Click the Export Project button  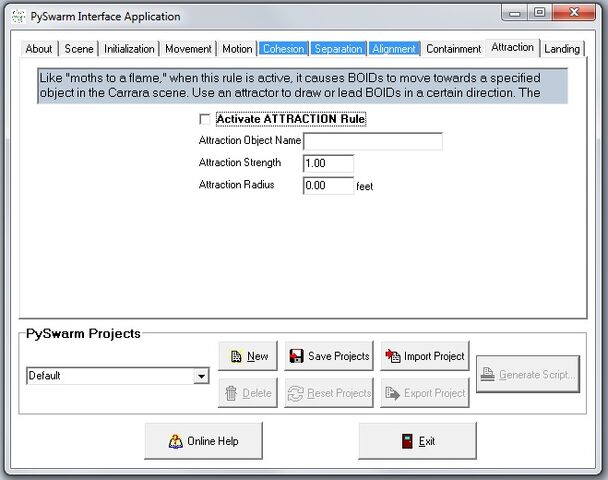(x=425, y=393)
